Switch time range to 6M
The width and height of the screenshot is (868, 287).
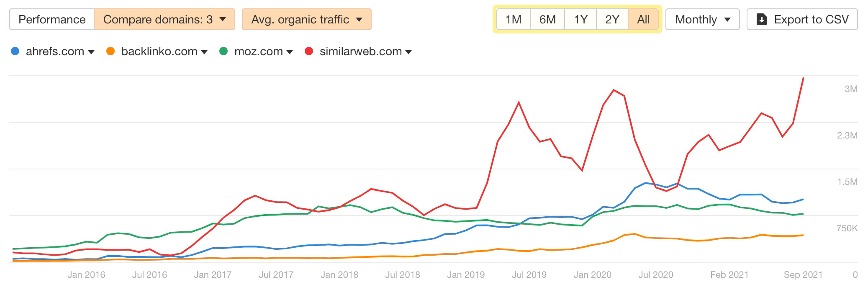click(x=547, y=20)
